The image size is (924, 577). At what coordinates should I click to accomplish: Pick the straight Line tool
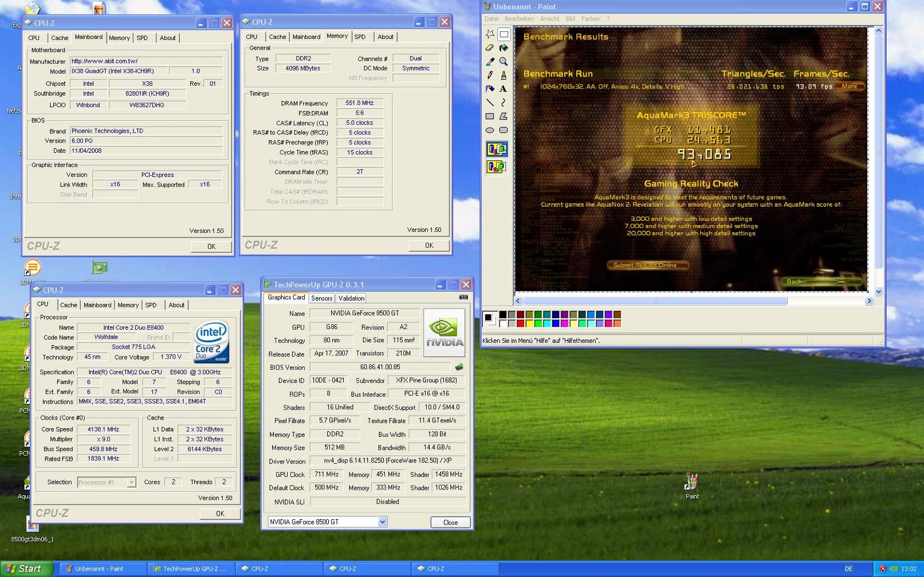click(x=490, y=103)
